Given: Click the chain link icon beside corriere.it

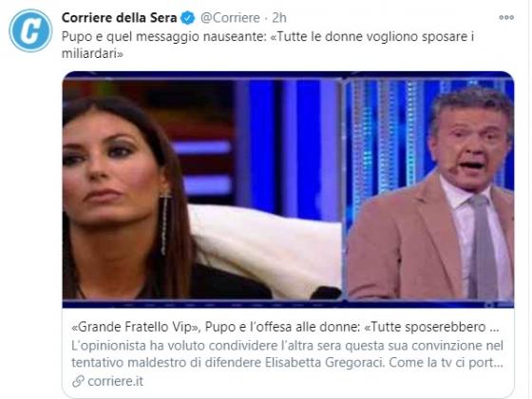Looking at the screenshot, I should (x=78, y=381).
